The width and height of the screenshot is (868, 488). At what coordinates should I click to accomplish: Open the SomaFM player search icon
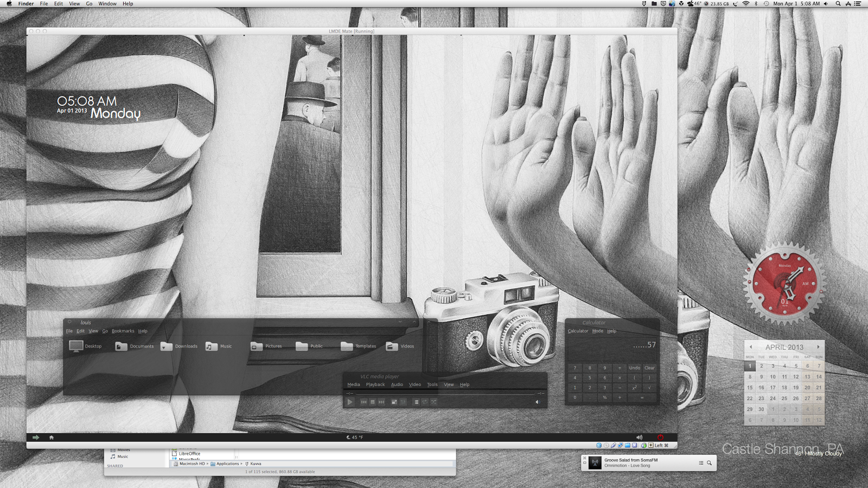coord(709,463)
